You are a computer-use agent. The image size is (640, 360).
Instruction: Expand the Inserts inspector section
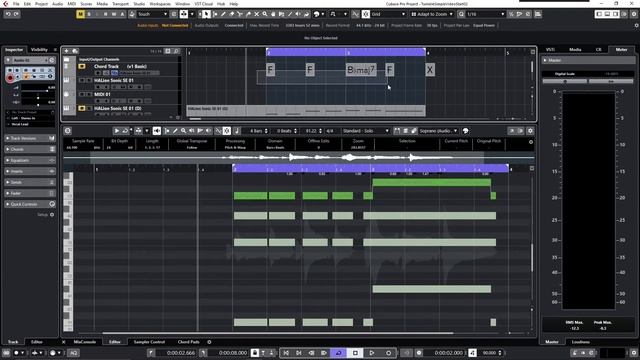point(30,171)
